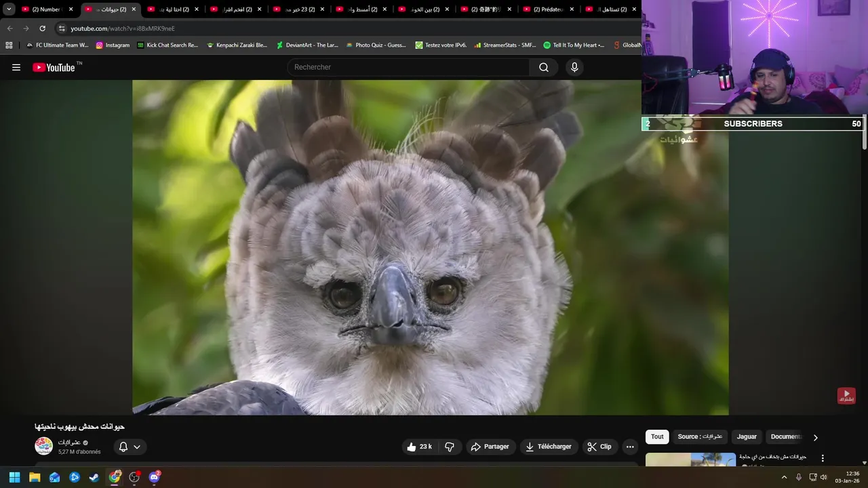Select the Jaguar filter chip

click(x=747, y=437)
